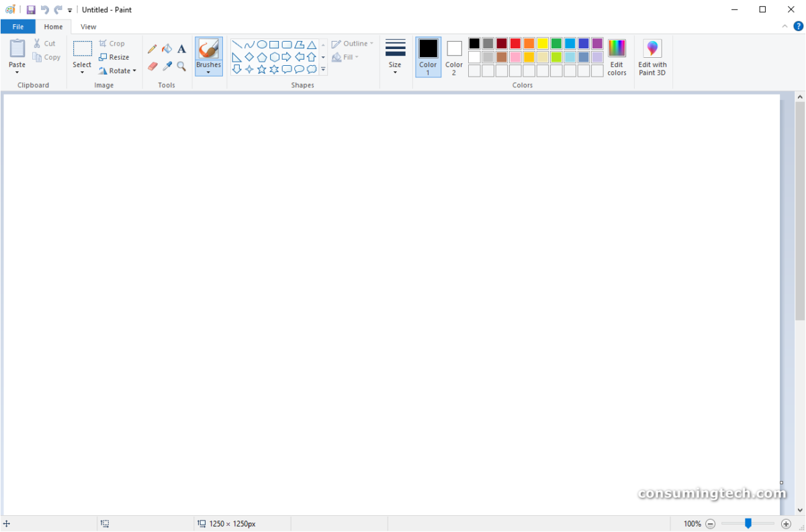Switch to the View tab

click(x=89, y=27)
